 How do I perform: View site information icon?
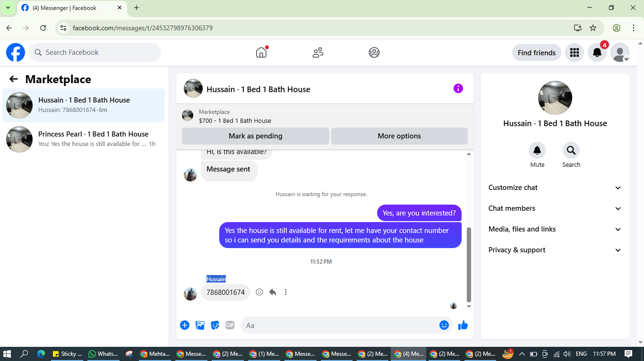click(63, 28)
